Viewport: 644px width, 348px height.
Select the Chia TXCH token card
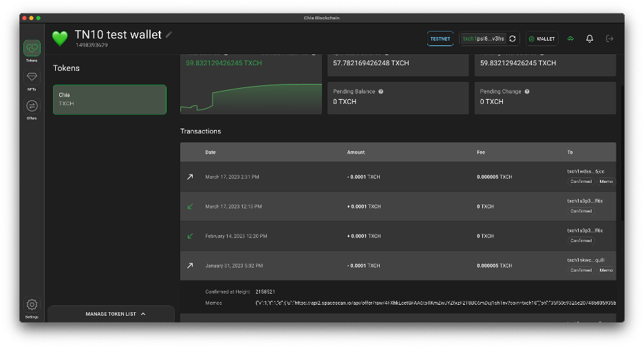point(109,99)
